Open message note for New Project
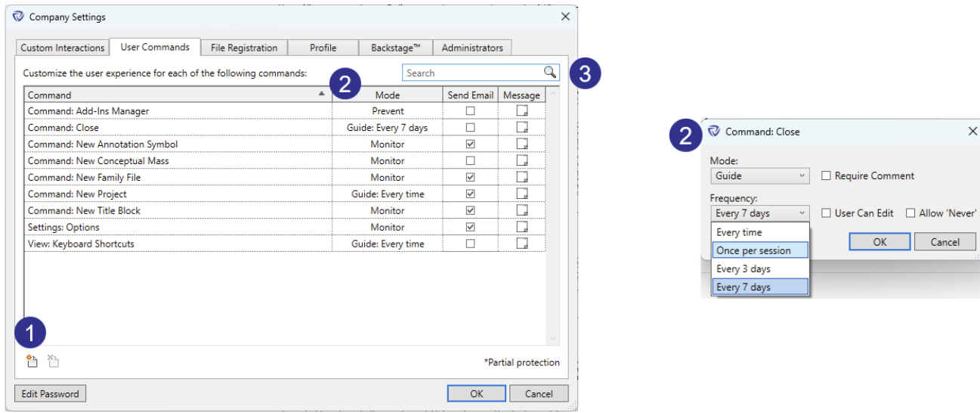 pyautogui.click(x=521, y=194)
